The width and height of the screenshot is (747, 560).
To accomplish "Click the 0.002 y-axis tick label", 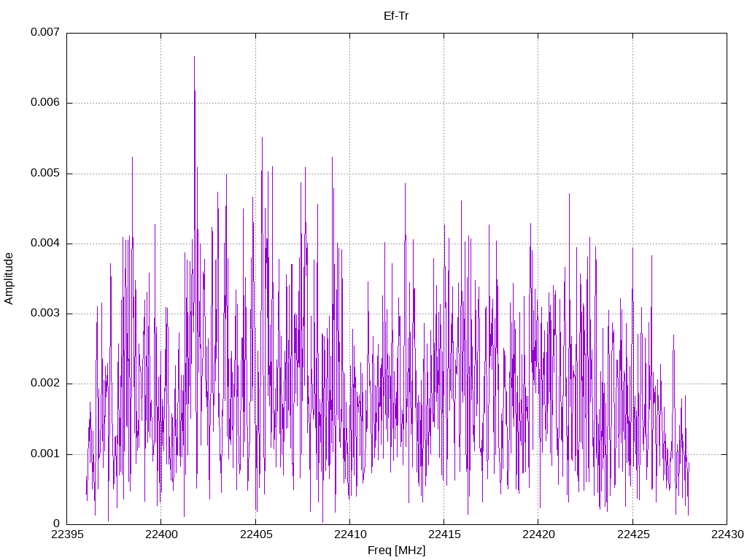I will [45, 384].
